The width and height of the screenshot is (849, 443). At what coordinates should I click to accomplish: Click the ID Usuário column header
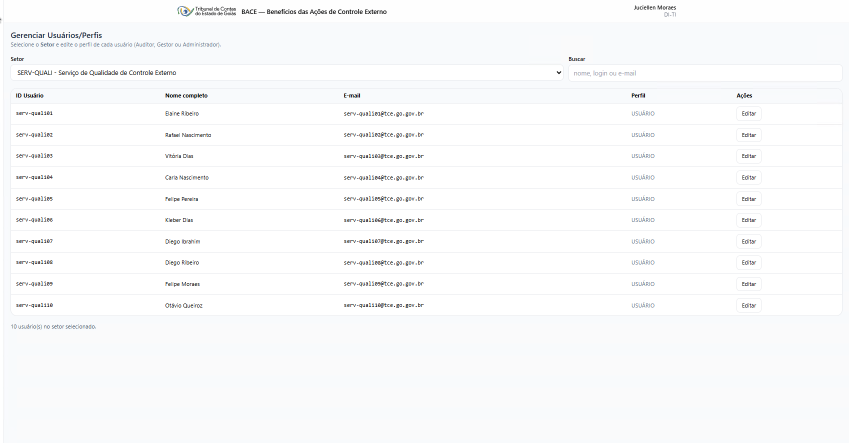click(29, 95)
